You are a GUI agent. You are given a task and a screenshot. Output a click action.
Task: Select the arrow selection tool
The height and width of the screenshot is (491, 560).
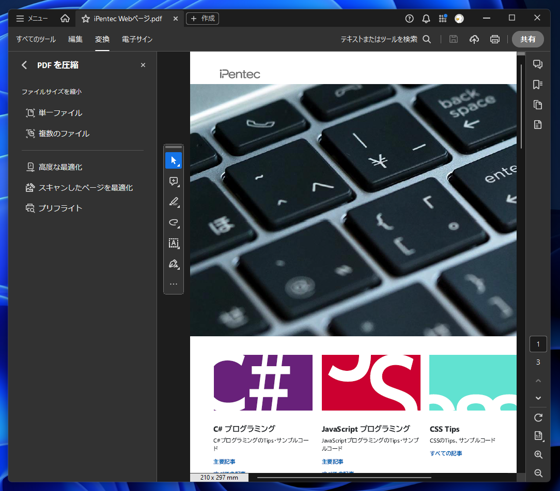pos(174,161)
